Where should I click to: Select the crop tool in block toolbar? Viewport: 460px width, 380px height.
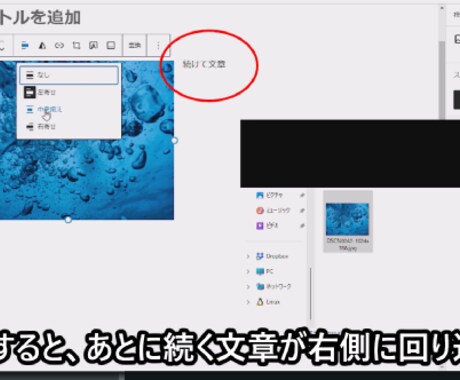[76, 45]
